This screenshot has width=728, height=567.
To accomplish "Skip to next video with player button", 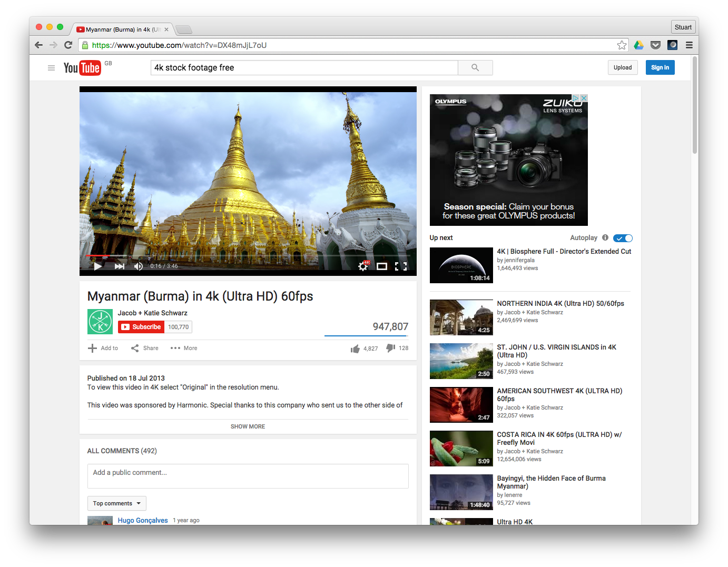I will pos(120,266).
